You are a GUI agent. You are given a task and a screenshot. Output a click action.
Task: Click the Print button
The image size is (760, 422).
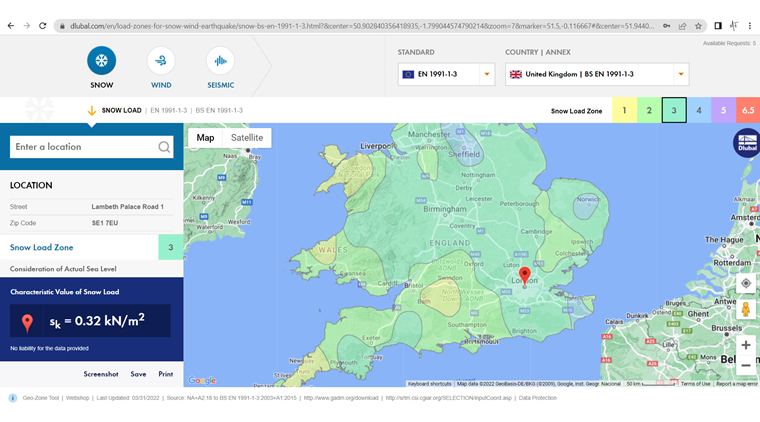pyautogui.click(x=166, y=374)
